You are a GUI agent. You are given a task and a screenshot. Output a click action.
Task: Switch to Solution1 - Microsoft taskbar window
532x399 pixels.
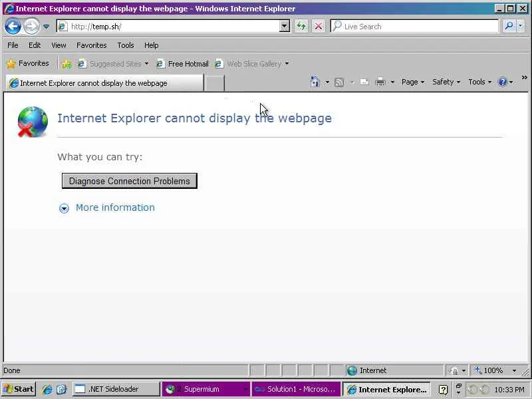(296, 389)
